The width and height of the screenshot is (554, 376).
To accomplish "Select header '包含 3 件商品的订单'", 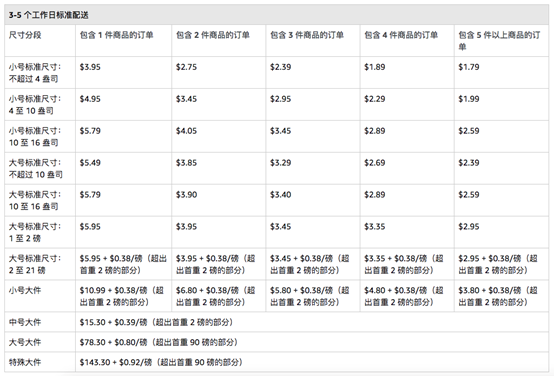I will pyautogui.click(x=307, y=35).
